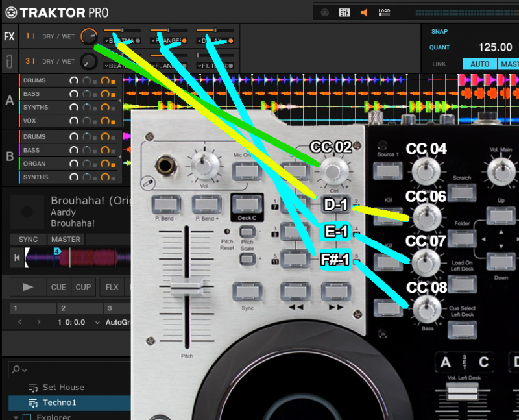The width and height of the screenshot is (519, 420).
Task: Click the round dial icon in header
Action: 325,12
